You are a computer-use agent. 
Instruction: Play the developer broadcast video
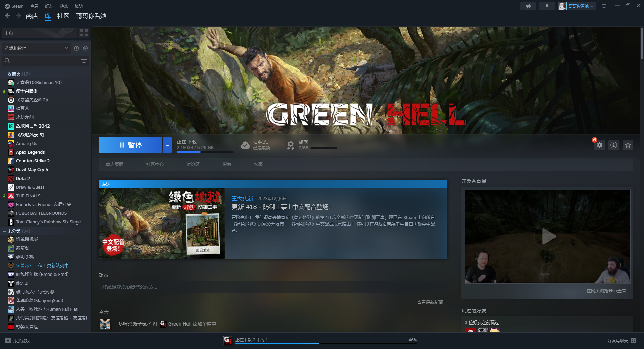(547, 237)
